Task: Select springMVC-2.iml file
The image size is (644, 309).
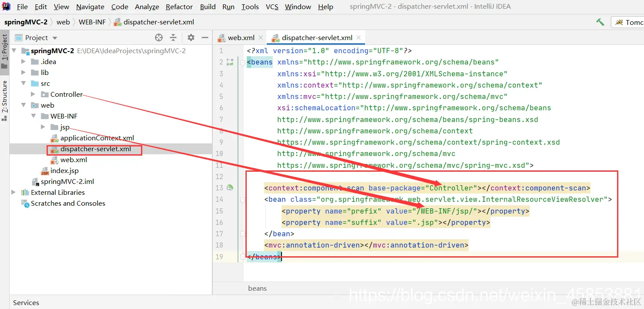Action: [x=67, y=181]
